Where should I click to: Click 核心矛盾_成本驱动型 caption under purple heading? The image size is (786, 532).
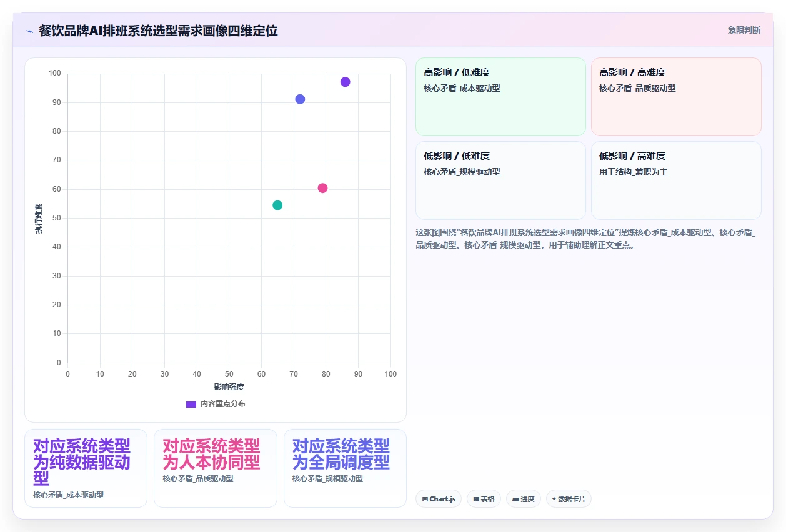[x=68, y=495]
